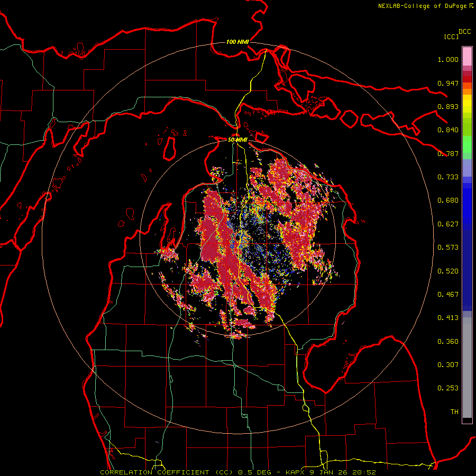Click the bright green segment of color bar
The height and width of the screenshot is (476, 476).
click(x=467, y=144)
